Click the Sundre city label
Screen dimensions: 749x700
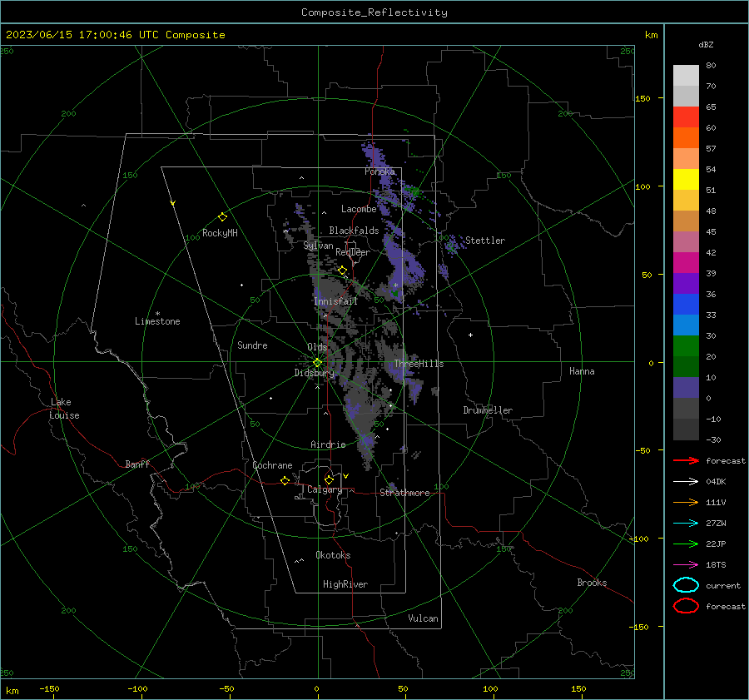click(x=252, y=345)
